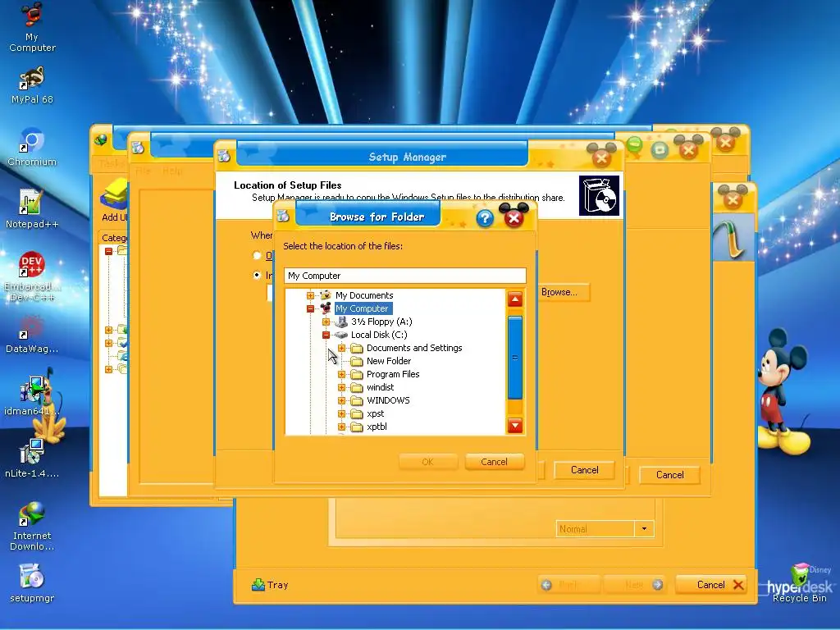Collapse the top Category tree node in background window
The image size is (840, 630).
tap(109, 251)
